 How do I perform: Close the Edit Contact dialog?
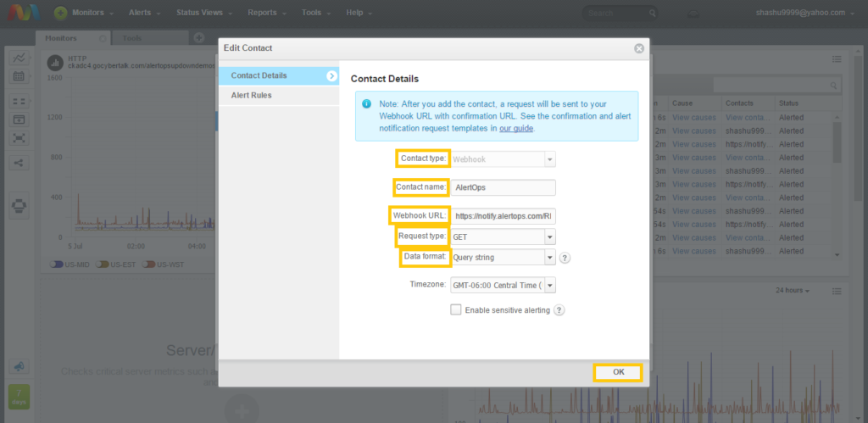(x=639, y=48)
